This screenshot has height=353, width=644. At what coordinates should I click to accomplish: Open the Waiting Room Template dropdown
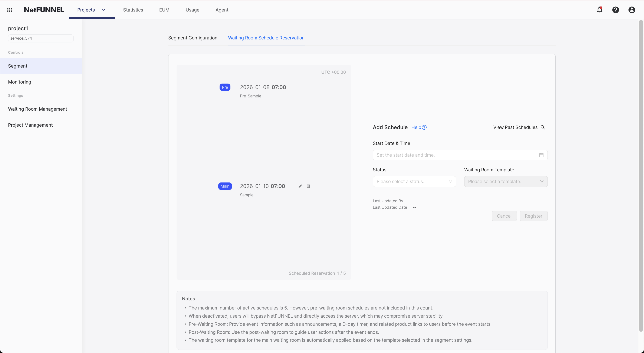(x=506, y=182)
